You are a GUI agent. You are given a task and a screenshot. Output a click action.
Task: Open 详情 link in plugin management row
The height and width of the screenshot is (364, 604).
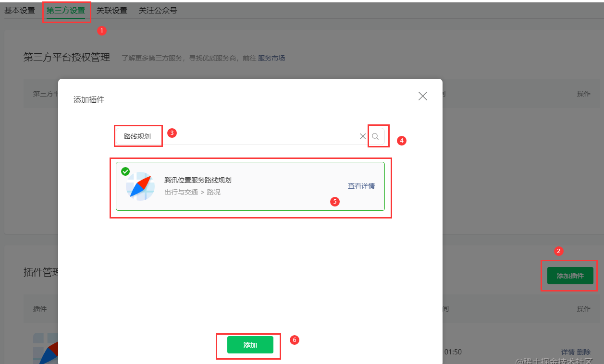tap(568, 352)
